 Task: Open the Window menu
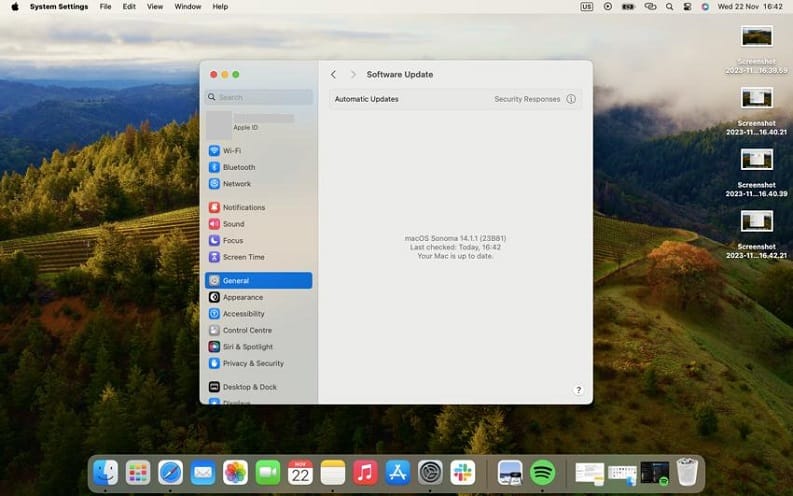[188, 7]
